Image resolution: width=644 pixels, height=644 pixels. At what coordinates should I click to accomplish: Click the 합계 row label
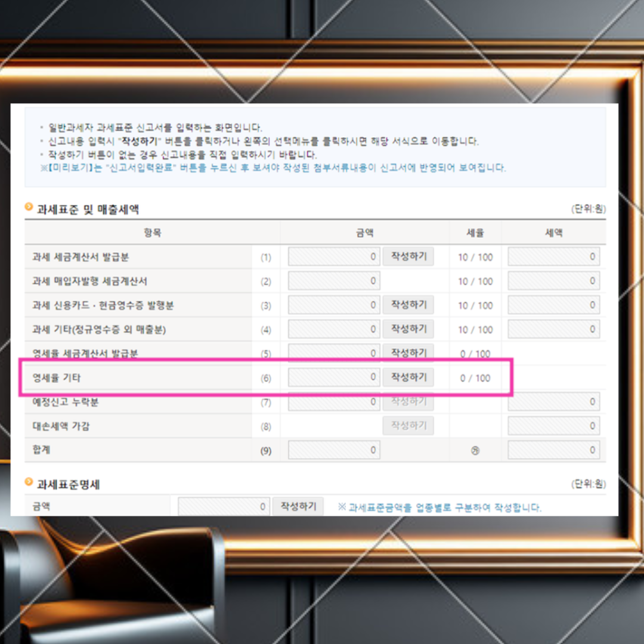pos(41,450)
